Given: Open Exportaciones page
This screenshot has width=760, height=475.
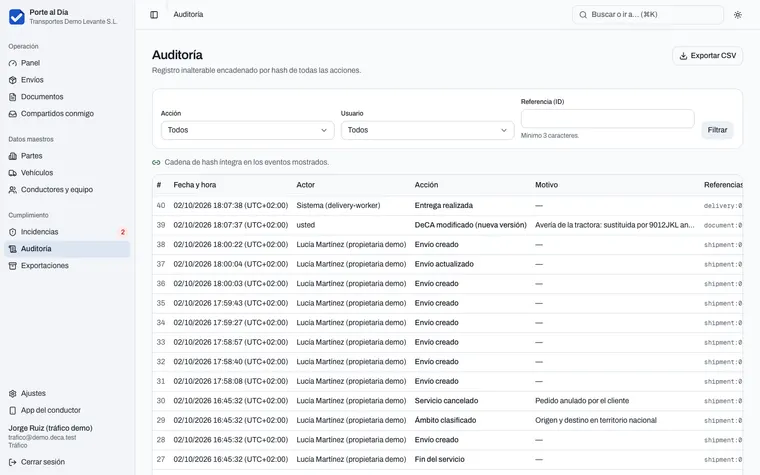Looking at the screenshot, I should pos(67,266).
